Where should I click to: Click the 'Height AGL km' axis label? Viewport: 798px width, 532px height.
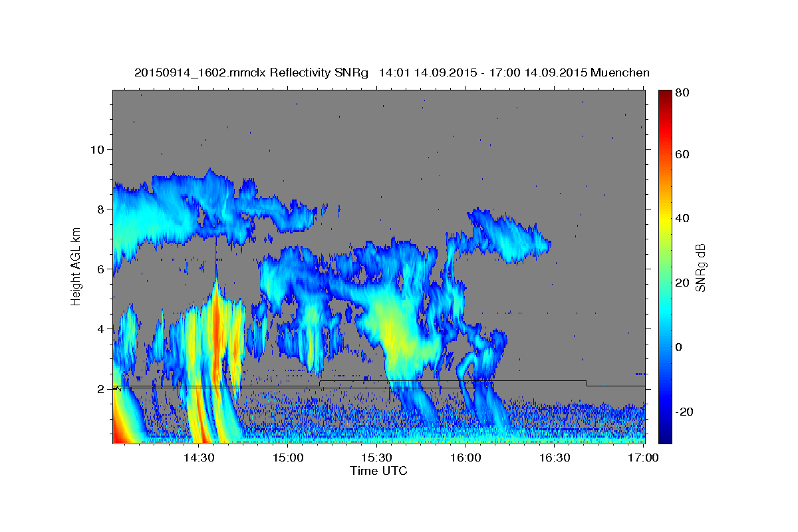[76, 266]
